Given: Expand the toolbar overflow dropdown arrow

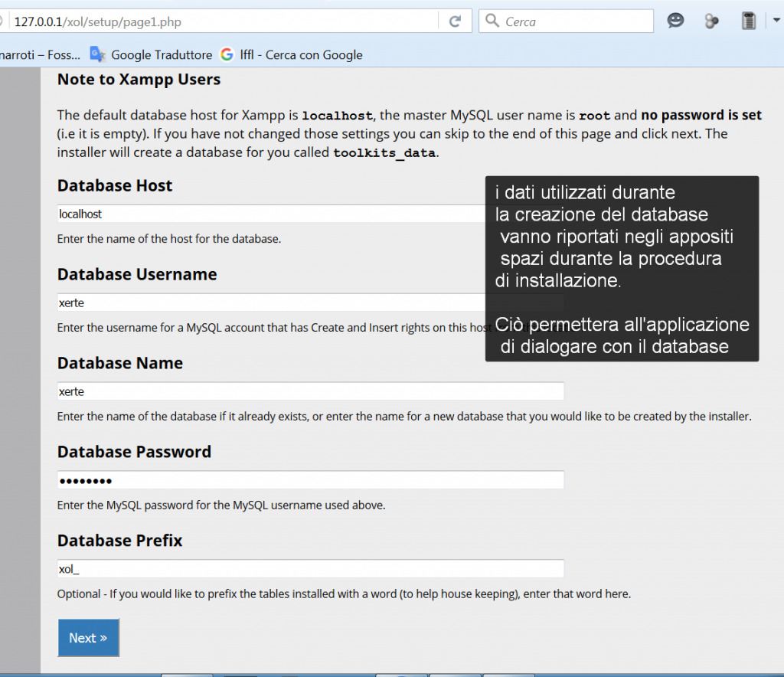Looking at the screenshot, I should click(776, 21).
